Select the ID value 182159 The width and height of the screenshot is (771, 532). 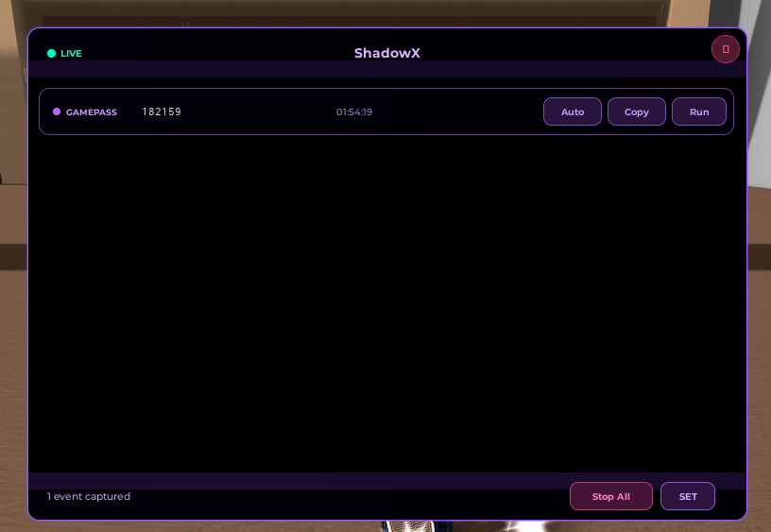162,112
